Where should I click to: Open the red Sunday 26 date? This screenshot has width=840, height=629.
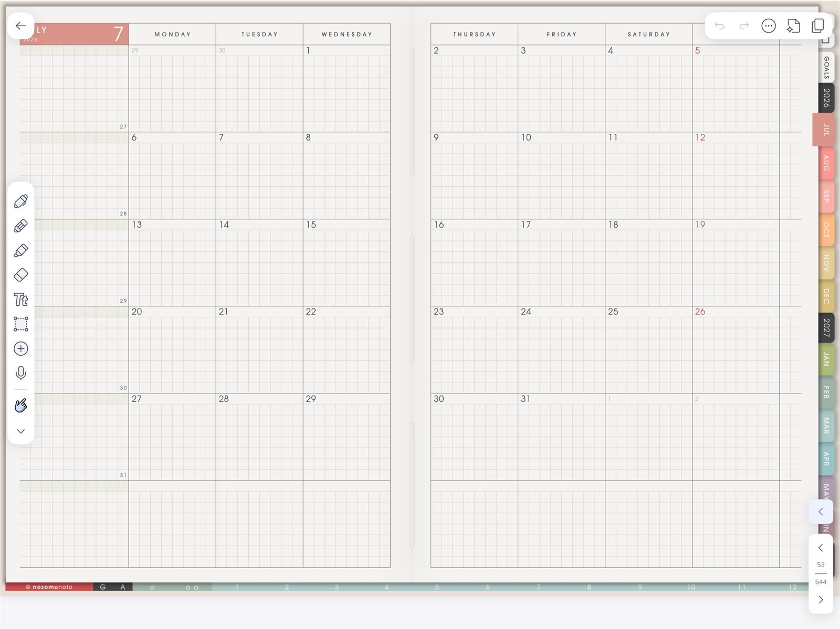pyautogui.click(x=700, y=312)
